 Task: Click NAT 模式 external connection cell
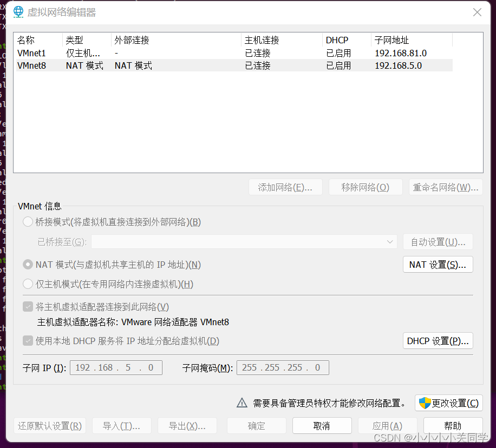pos(133,65)
